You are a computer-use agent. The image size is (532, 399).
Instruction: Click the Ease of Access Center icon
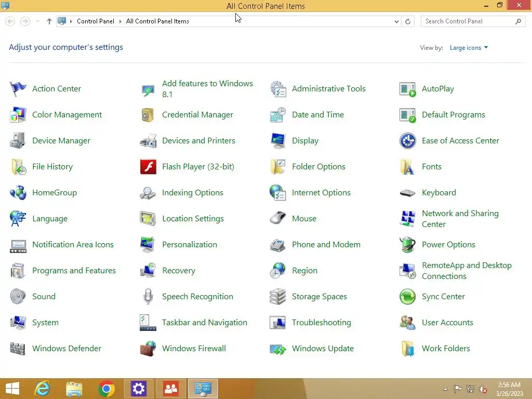pyautogui.click(x=407, y=141)
